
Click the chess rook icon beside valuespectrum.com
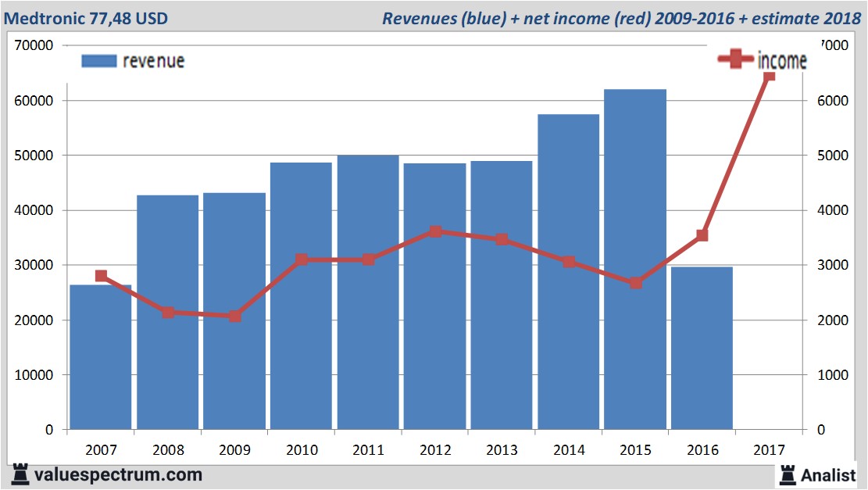click(x=20, y=474)
